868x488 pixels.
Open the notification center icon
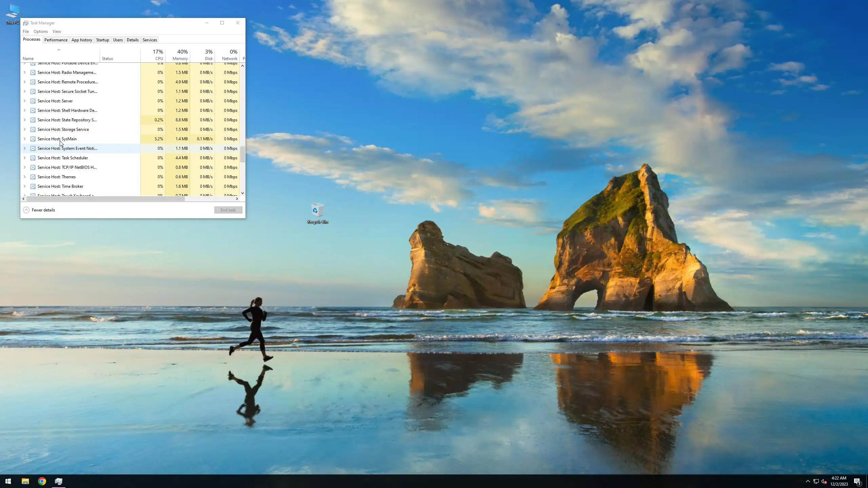(857, 482)
